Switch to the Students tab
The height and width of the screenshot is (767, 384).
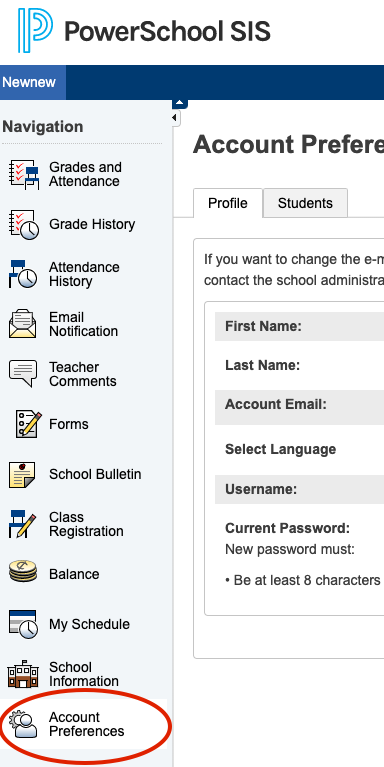tap(305, 203)
